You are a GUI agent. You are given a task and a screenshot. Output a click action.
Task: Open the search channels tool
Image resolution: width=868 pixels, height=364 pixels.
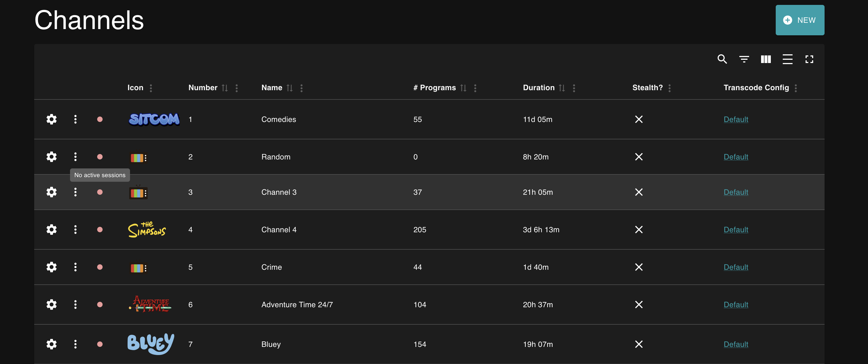[722, 59]
